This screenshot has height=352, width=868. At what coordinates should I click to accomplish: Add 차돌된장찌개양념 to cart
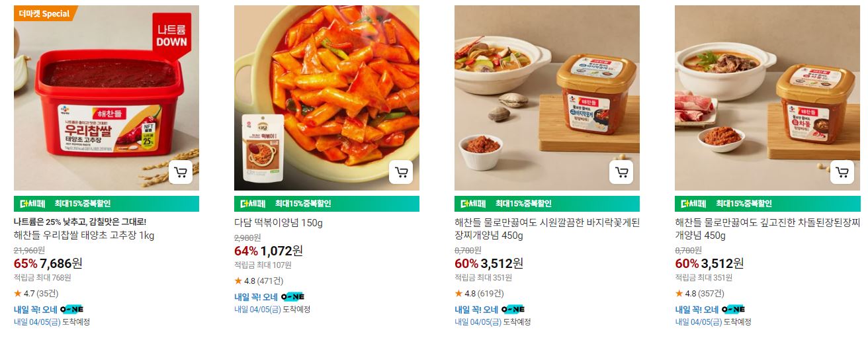842,172
